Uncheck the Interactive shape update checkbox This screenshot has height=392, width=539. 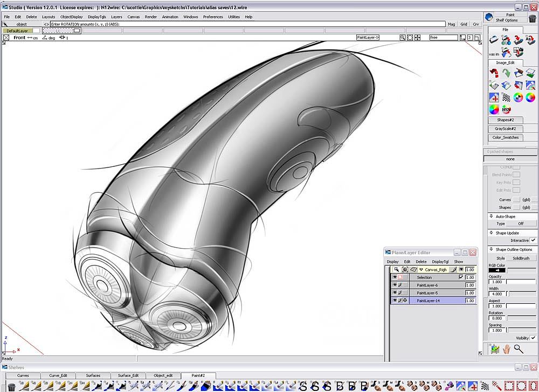pyautogui.click(x=533, y=240)
